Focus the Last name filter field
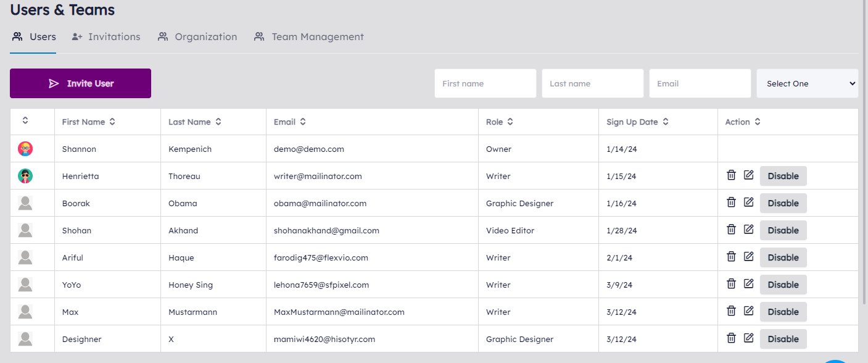 point(593,83)
